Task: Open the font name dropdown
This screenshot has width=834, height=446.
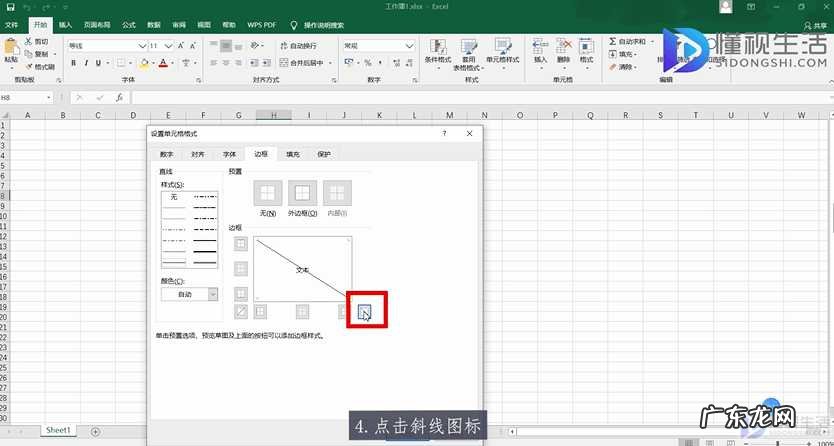Action: coord(143,46)
